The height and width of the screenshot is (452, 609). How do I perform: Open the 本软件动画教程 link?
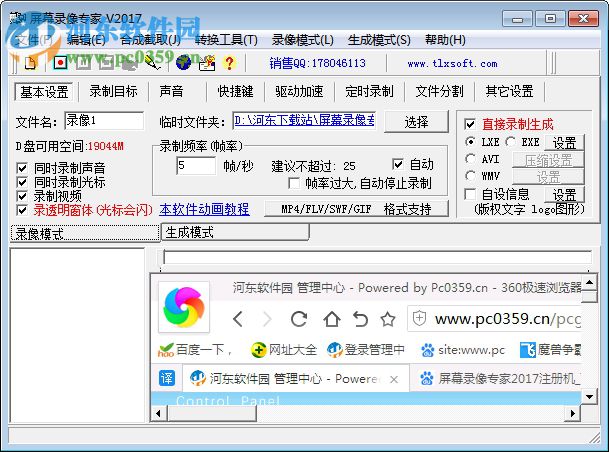[204, 209]
